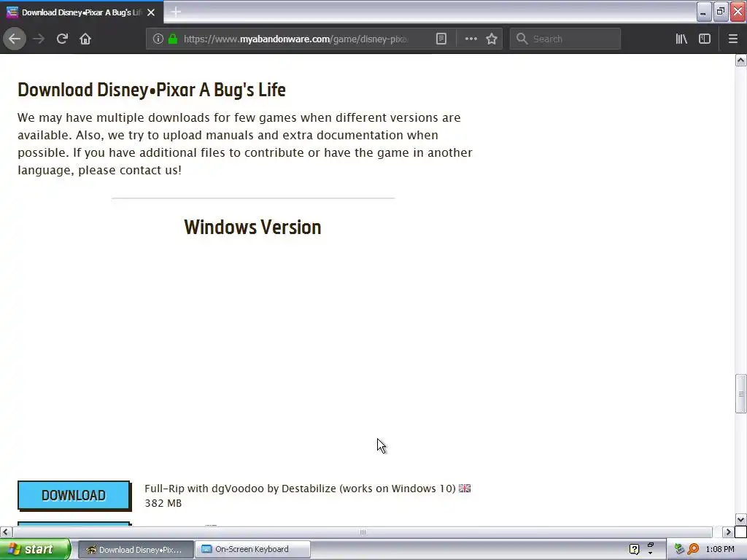Click the vertical scrollbar thumb
The image size is (747, 560).
(x=740, y=394)
